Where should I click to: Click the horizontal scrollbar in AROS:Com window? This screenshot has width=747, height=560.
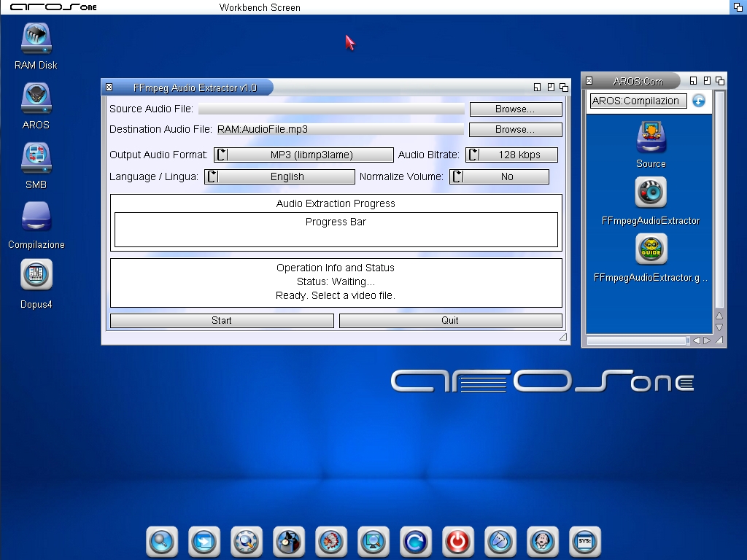pos(638,341)
